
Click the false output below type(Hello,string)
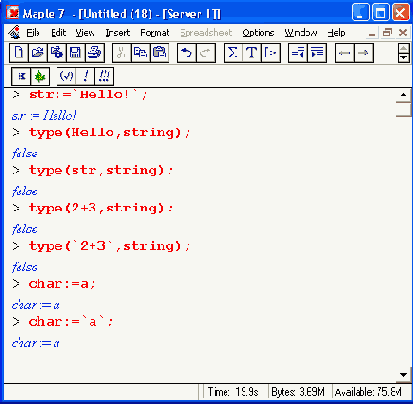click(24, 153)
